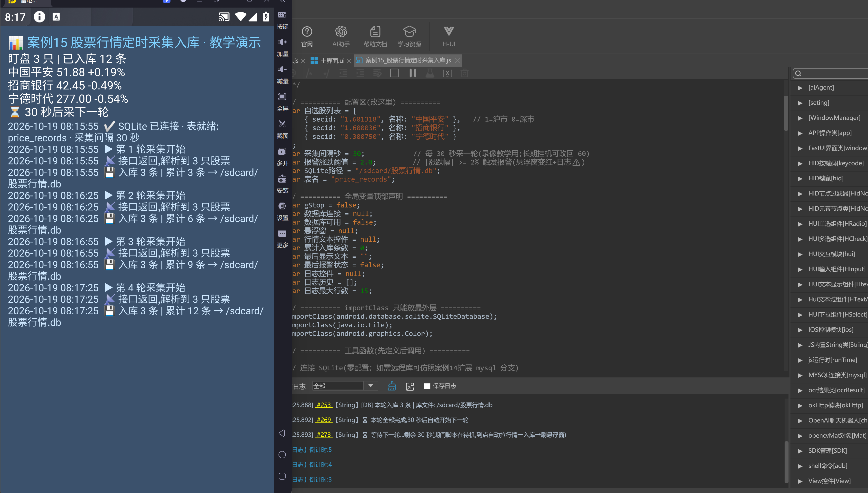
Task: Stop the running script
Action: coord(394,73)
